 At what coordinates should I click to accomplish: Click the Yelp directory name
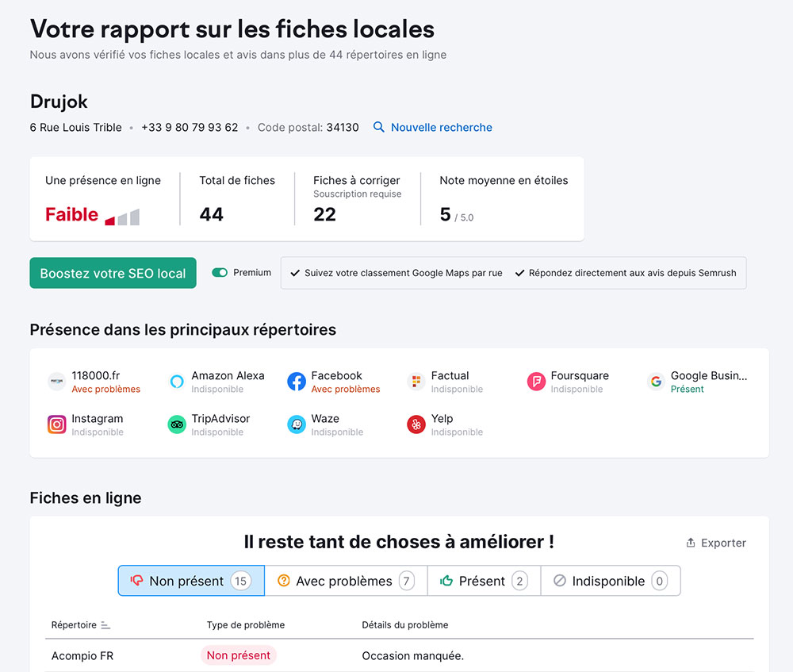click(442, 418)
